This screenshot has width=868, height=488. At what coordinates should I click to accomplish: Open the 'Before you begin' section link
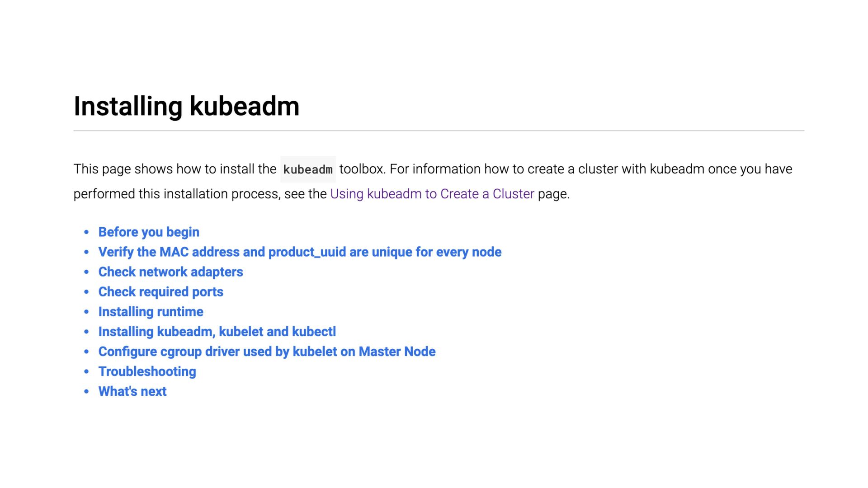coord(149,232)
